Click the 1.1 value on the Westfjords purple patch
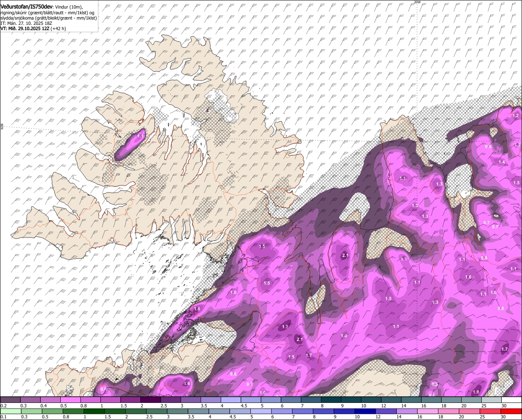The height and width of the screenshot is (420, 522). pos(141,136)
